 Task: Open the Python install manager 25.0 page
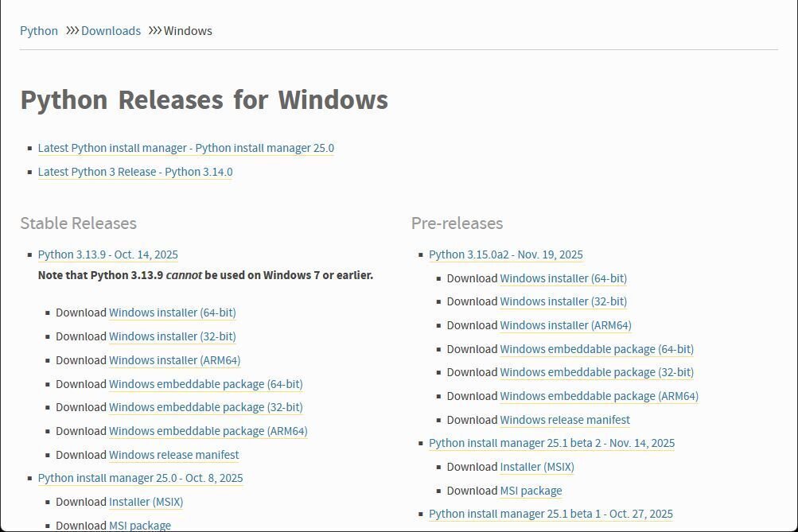[x=140, y=478]
